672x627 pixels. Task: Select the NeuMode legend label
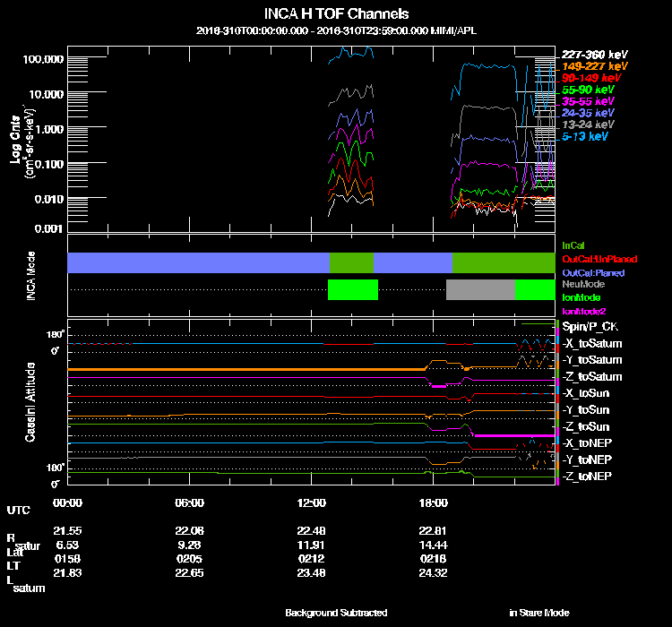(582, 284)
